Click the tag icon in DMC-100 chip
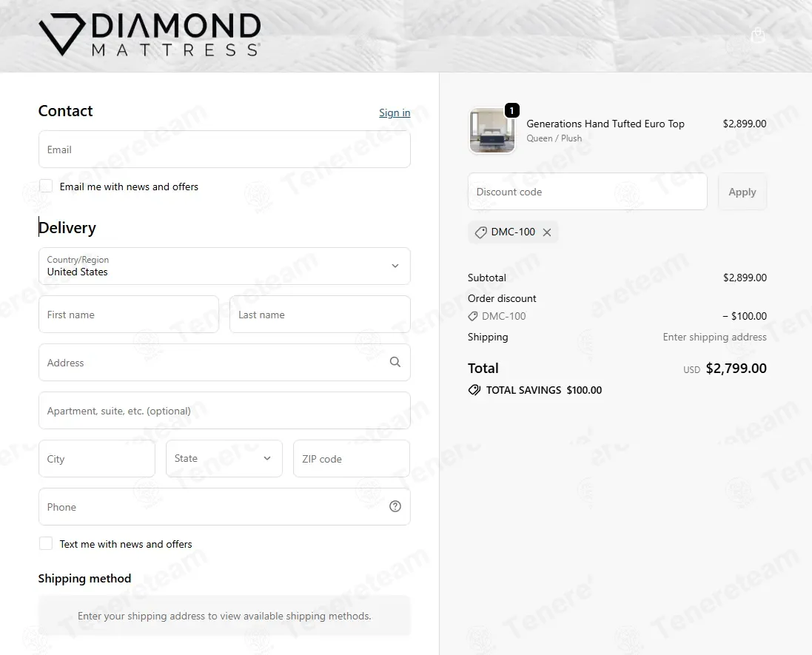 tap(480, 232)
